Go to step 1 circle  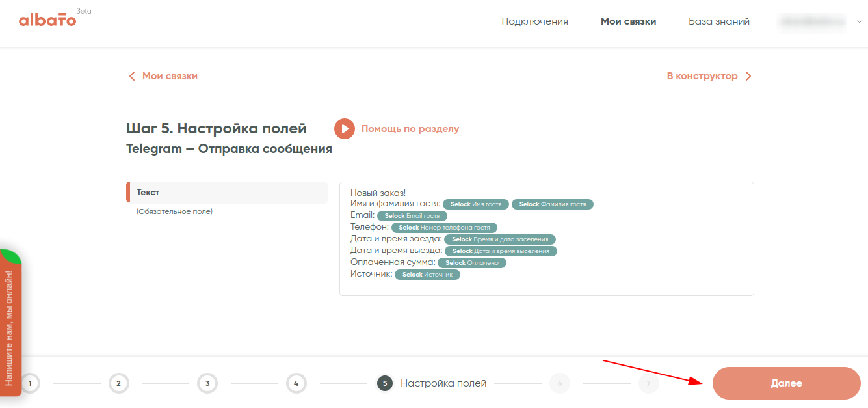[x=29, y=384]
